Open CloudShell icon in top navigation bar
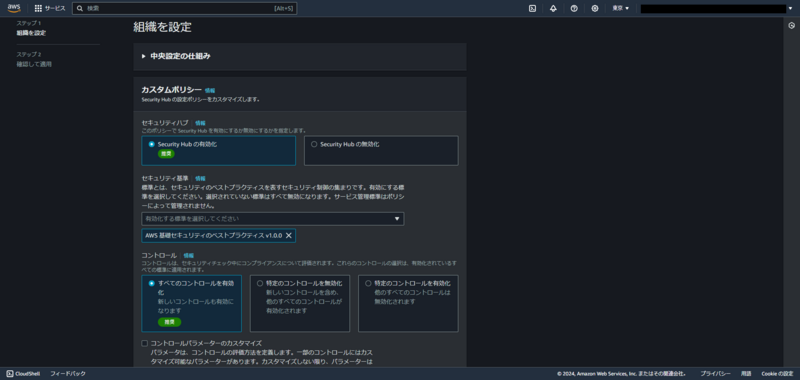The width and height of the screenshot is (800, 380). [x=532, y=8]
